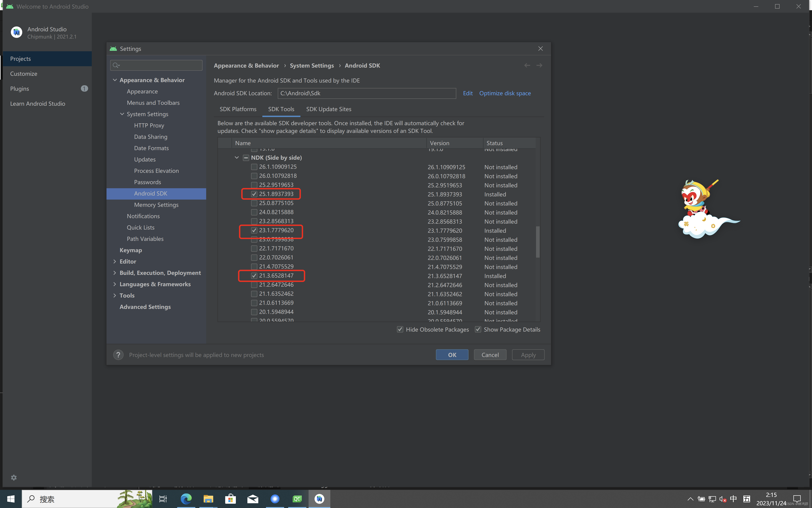Image resolution: width=812 pixels, height=508 pixels.
Task: Uncheck NDK version 21.3.6528147
Action: pyautogui.click(x=254, y=276)
